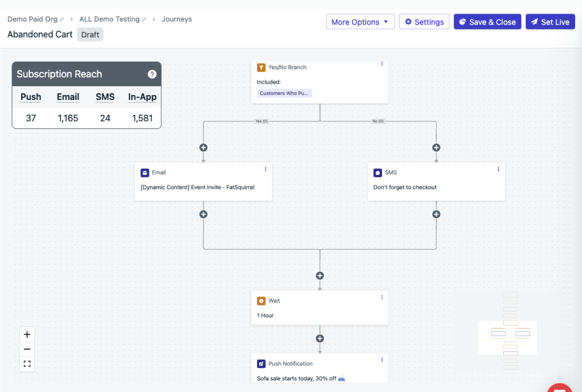Viewport: 582px width, 392px height.
Task: Click Email column header in Subscription Reach
Action: pyautogui.click(x=68, y=97)
